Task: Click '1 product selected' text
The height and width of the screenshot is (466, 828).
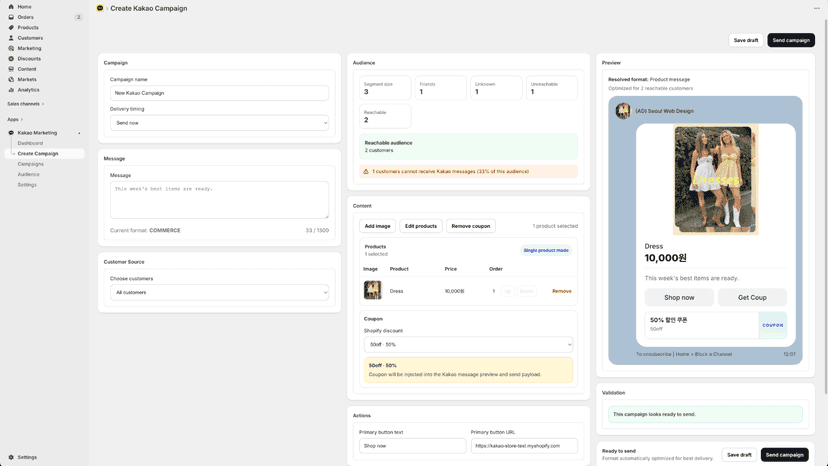Action: tap(555, 226)
